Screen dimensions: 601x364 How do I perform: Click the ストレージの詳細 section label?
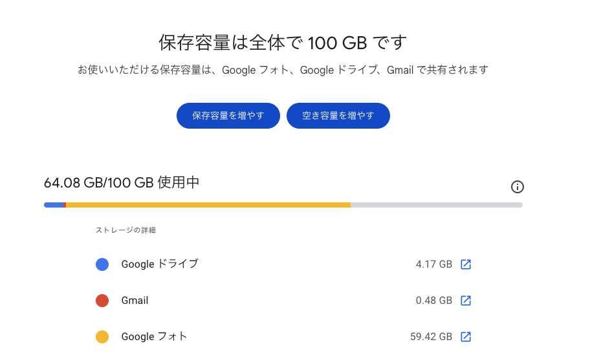pos(126,230)
